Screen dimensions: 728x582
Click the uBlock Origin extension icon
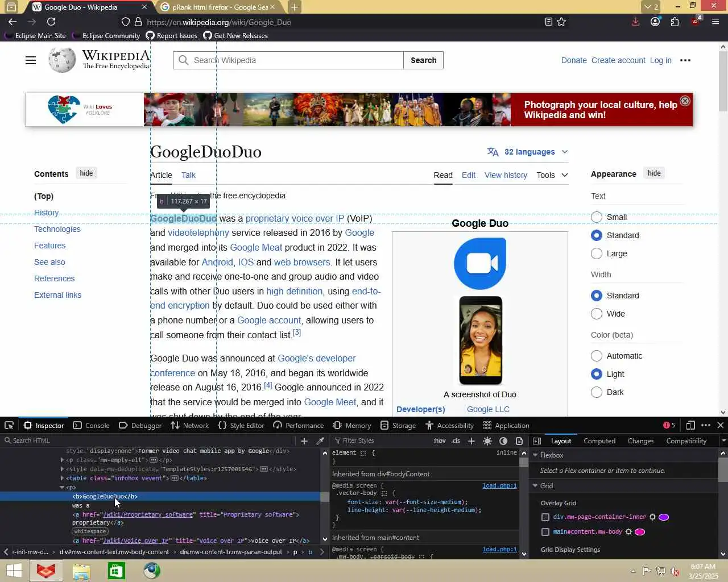click(696, 22)
